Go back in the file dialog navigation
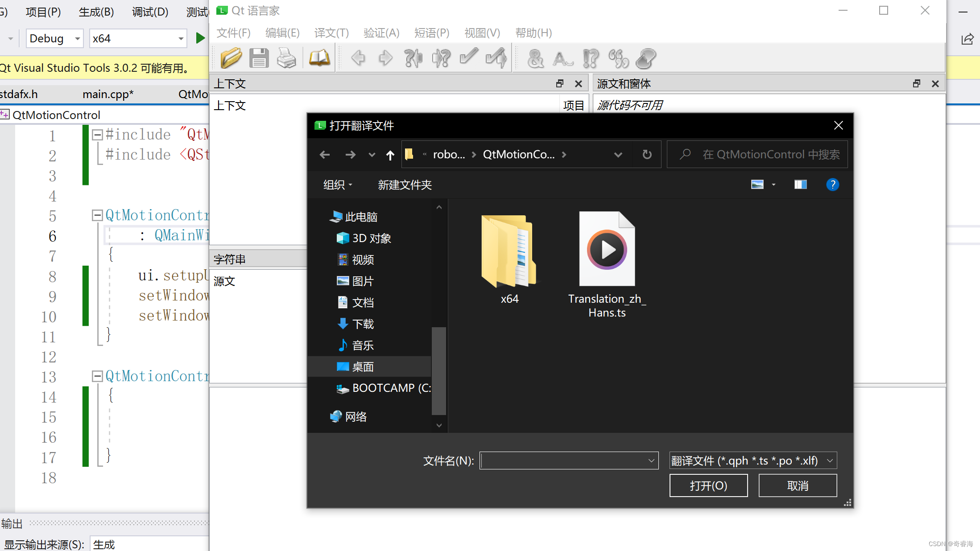Screen dimensions: 980x551 tap(325, 155)
